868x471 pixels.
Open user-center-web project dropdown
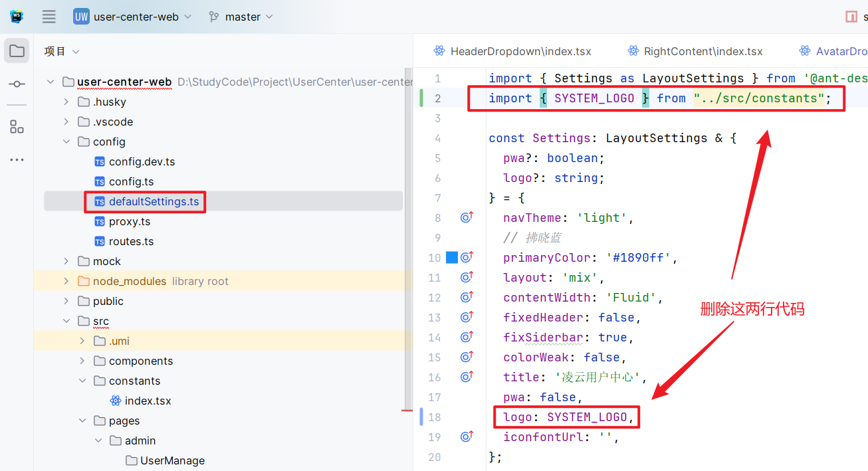click(x=132, y=17)
